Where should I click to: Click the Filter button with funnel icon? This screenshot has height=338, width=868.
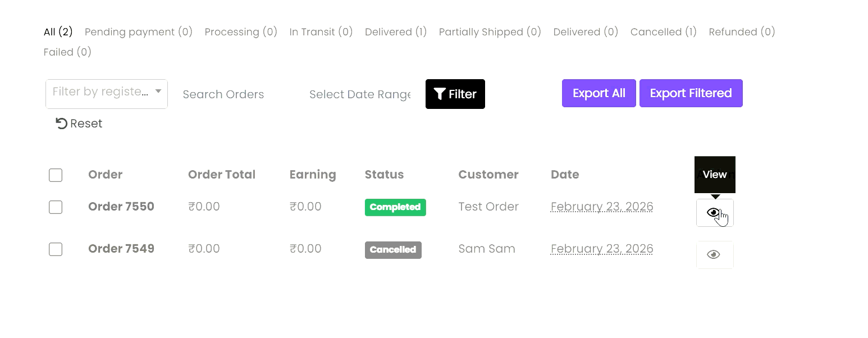[x=455, y=94]
